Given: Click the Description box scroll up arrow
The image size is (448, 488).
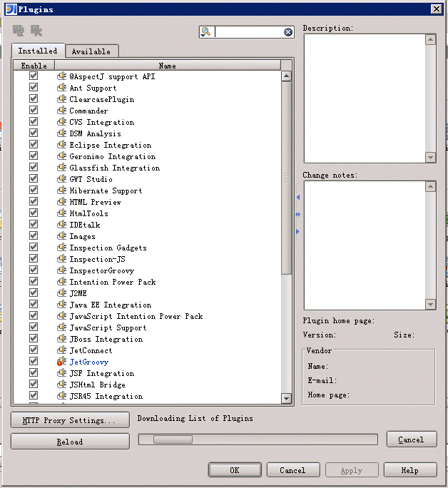Looking at the screenshot, I should tap(431, 39).
